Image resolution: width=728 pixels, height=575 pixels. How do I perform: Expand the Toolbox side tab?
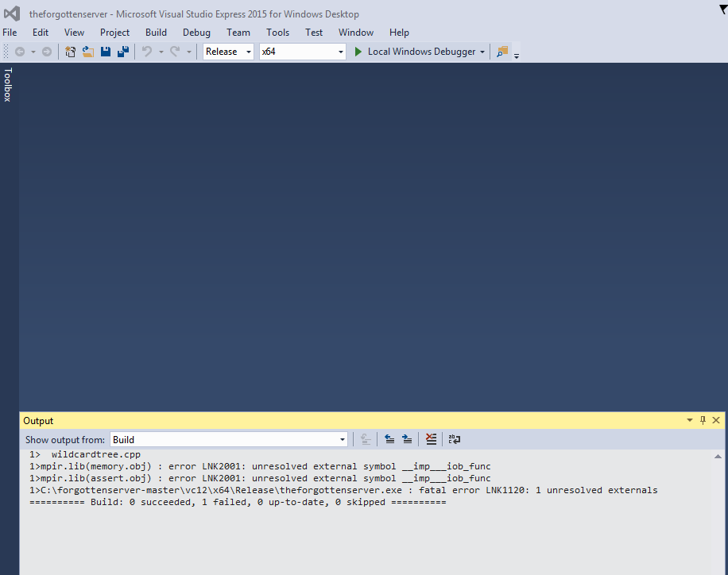coord(8,84)
